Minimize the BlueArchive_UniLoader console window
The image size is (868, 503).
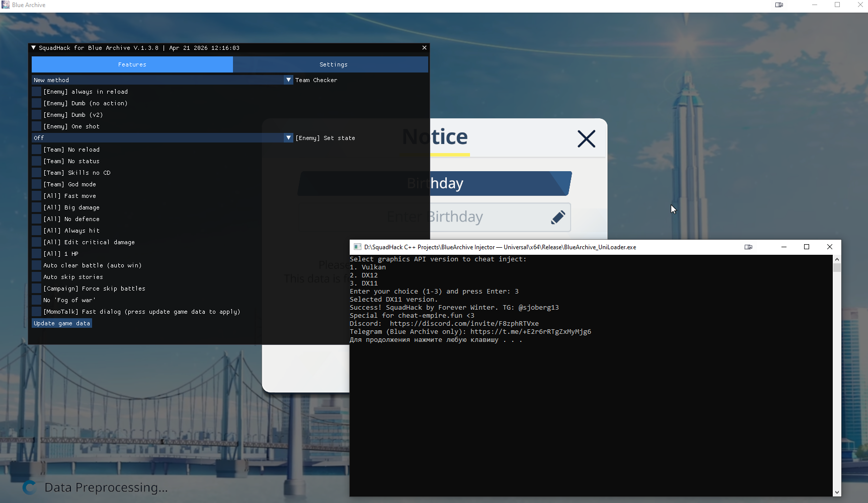(x=783, y=247)
